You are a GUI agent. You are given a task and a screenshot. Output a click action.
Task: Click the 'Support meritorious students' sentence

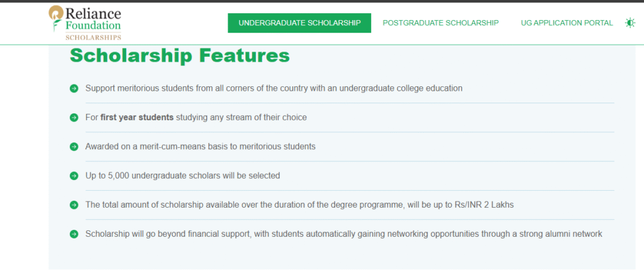pyautogui.click(x=274, y=88)
